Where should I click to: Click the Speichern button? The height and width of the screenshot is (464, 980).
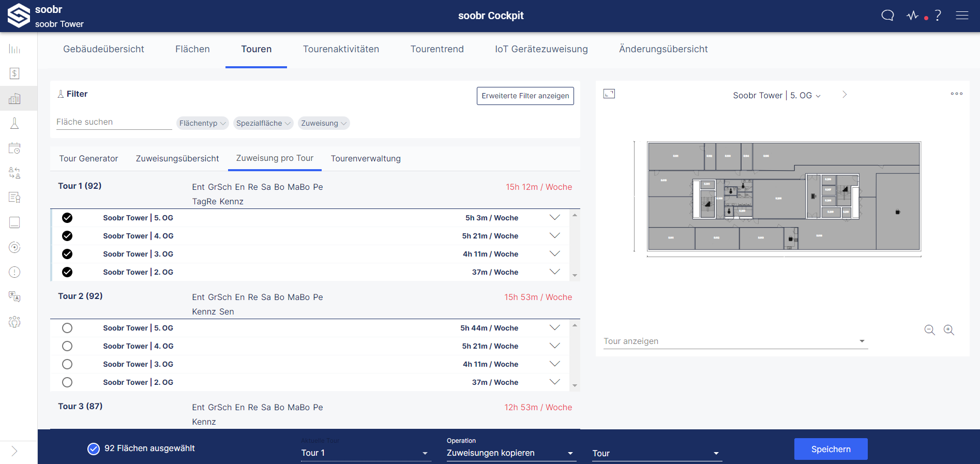pos(831,449)
